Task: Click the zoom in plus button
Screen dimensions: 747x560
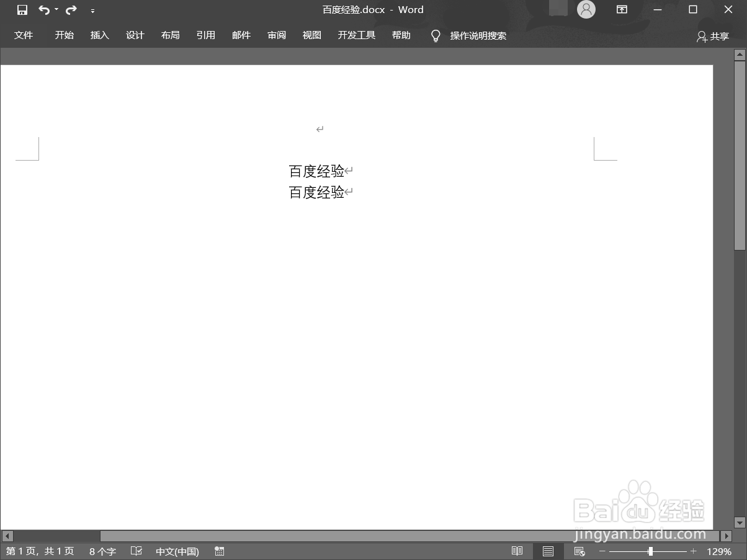Action: (x=693, y=551)
